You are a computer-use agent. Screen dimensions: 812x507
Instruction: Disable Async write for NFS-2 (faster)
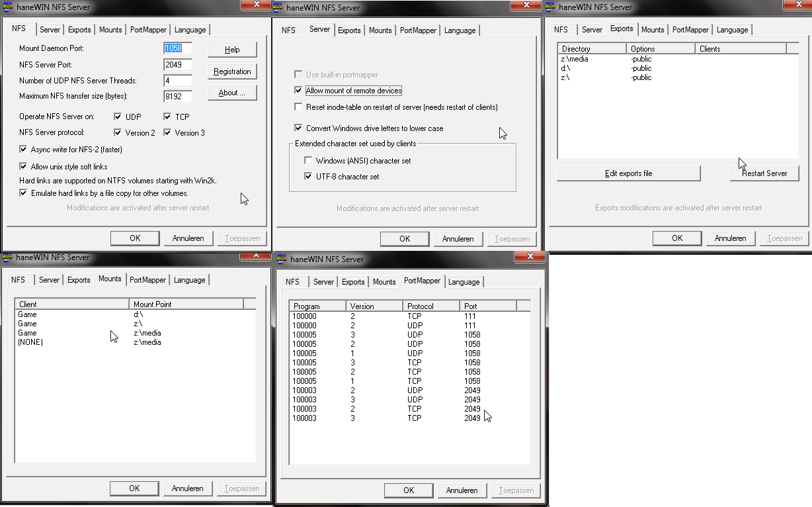[x=24, y=150]
